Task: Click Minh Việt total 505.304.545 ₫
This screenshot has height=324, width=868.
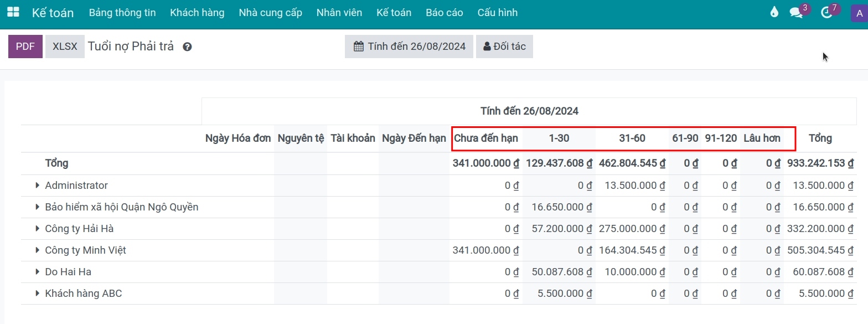Action: [820, 250]
